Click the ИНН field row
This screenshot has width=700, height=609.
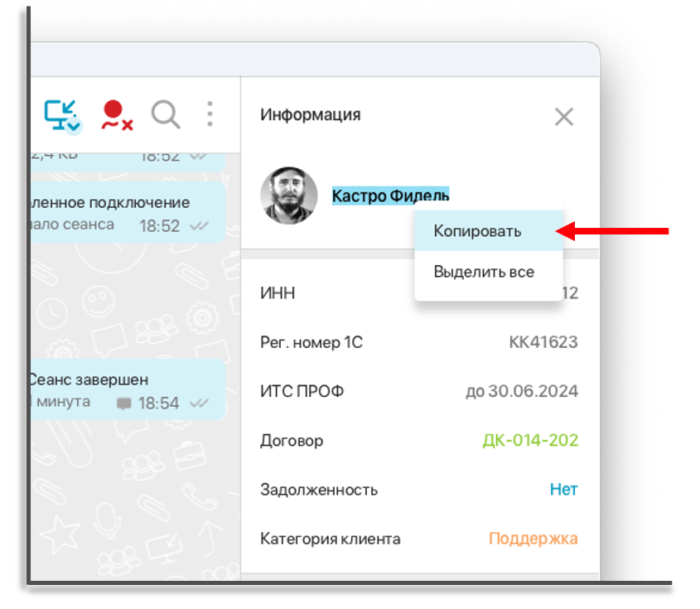click(x=418, y=293)
